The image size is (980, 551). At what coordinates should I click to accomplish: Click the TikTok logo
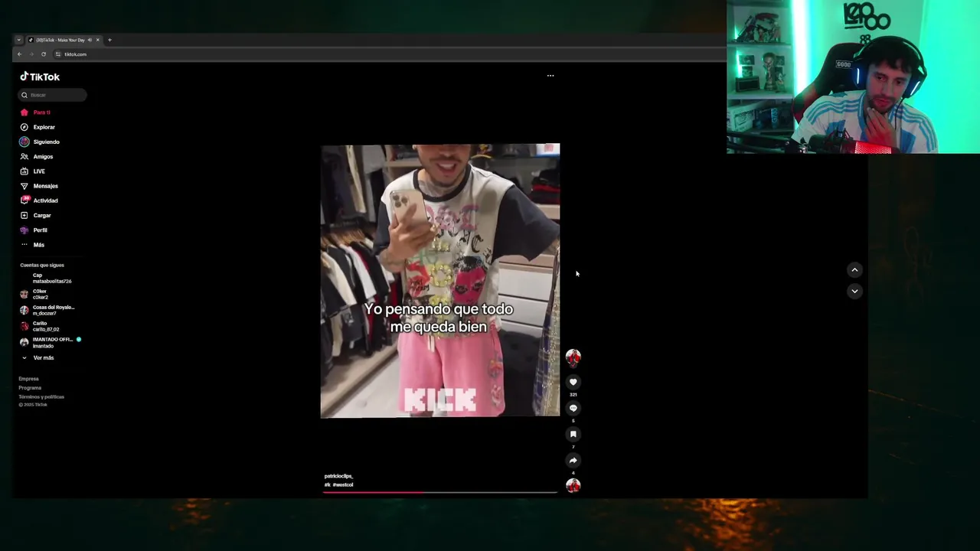click(x=40, y=77)
